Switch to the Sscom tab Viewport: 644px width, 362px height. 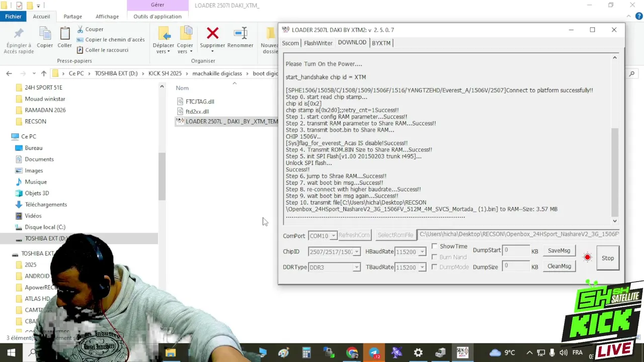[x=290, y=43]
